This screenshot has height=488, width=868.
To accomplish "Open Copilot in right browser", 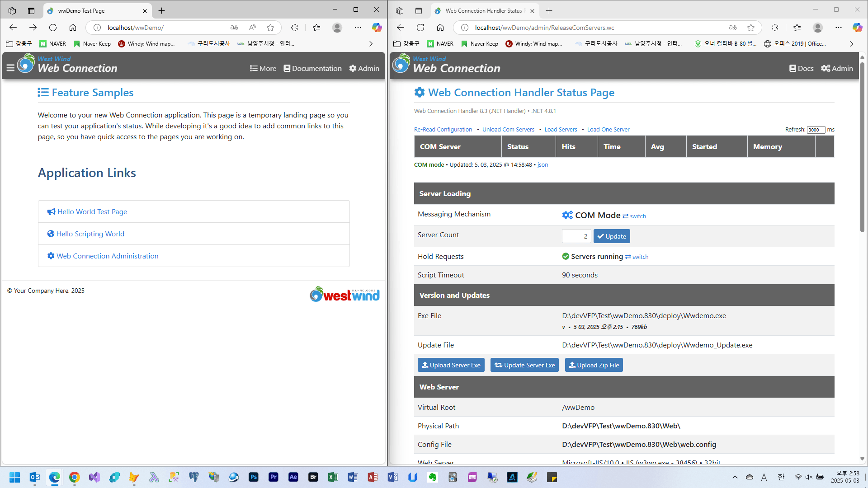I will [x=857, y=28].
